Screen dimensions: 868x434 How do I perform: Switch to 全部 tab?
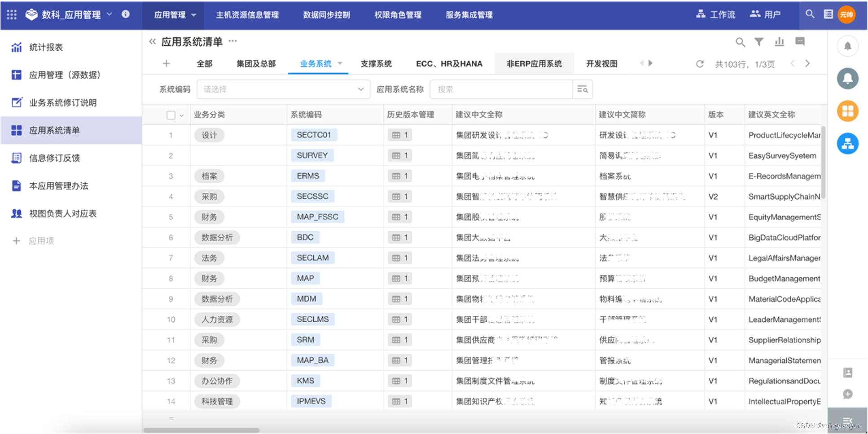[205, 64]
